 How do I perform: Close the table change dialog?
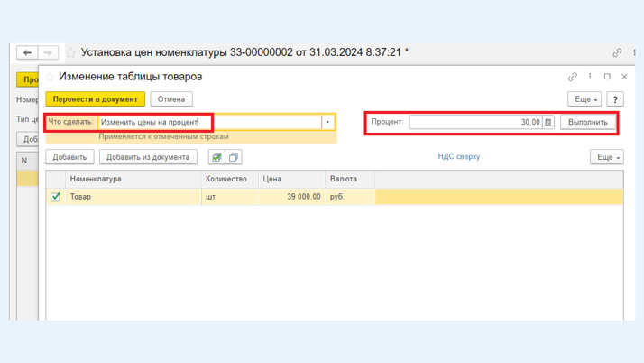[x=624, y=77]
